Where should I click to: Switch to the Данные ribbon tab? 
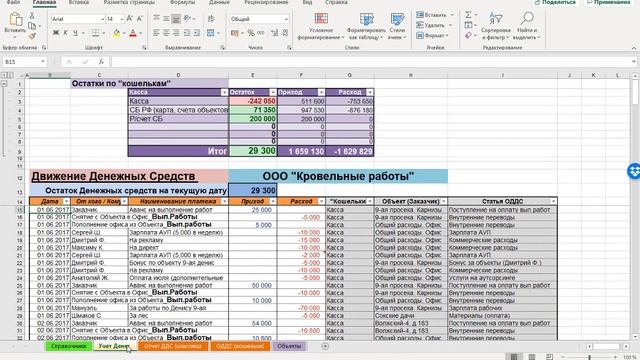219,2
